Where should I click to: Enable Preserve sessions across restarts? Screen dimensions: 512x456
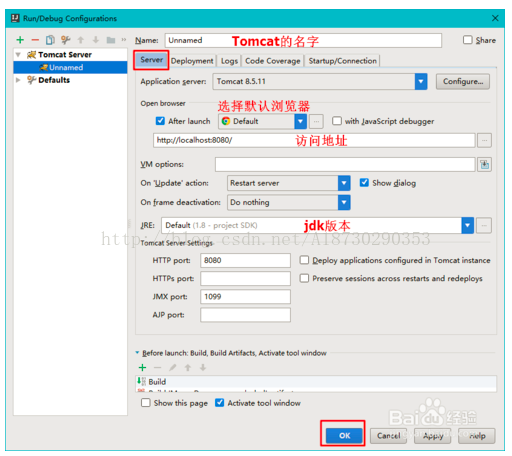tap(304, 278)
